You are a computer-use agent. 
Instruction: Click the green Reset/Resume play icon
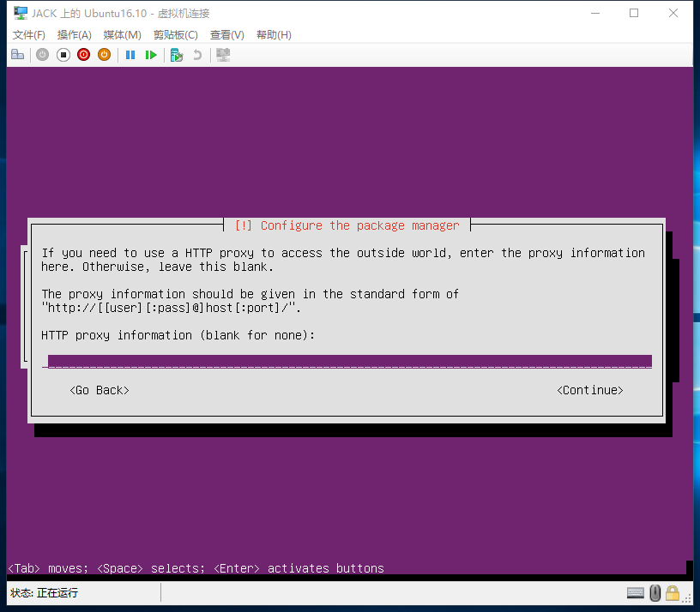pyautogui.click(x=151, y=55)
